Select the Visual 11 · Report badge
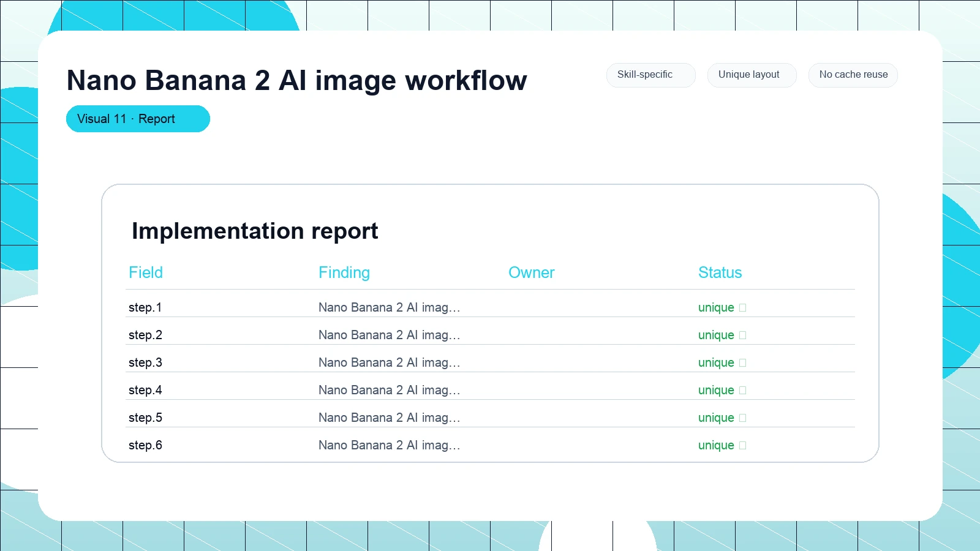 coord(138,119)
